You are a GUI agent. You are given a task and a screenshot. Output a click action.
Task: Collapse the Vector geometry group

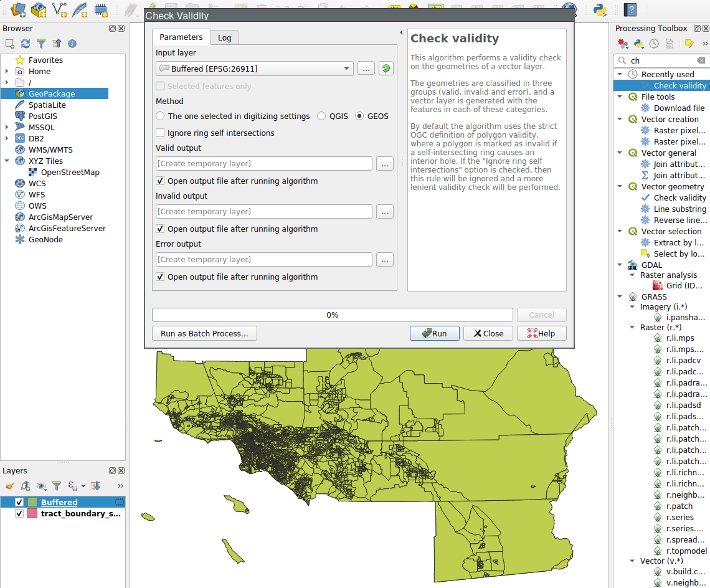tap(620, 186)
